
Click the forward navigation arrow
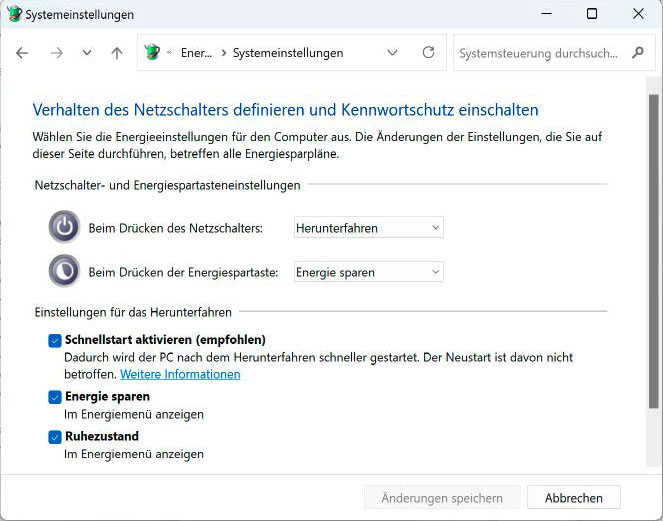57,53
